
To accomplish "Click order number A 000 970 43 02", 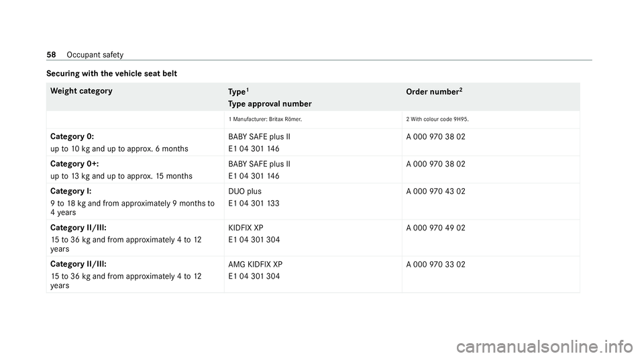I will [x=436, y=191].
